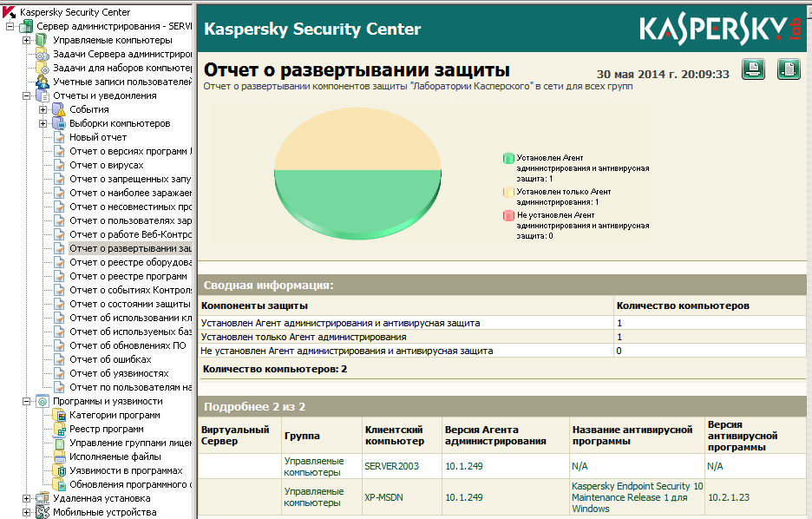
Task: Open Управляемые компьютеры link in XP-MSDN row
Action: 314,497
